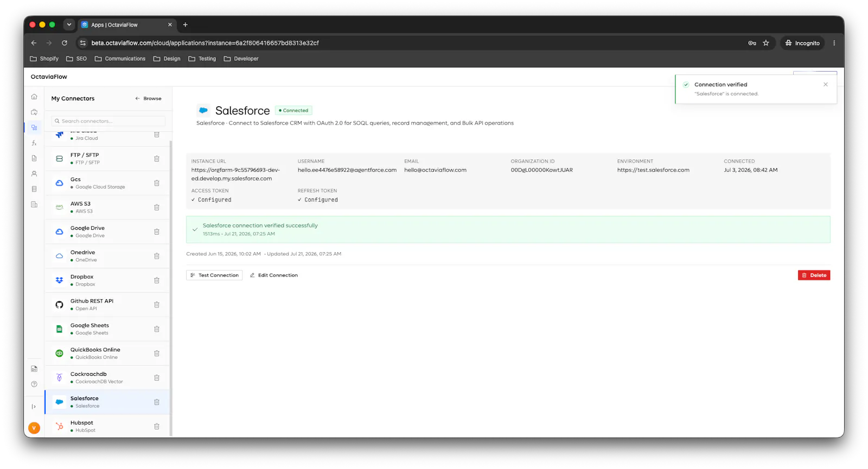Open the Developer bookmarks folder
868x469 pixels.
click(241, 59)
